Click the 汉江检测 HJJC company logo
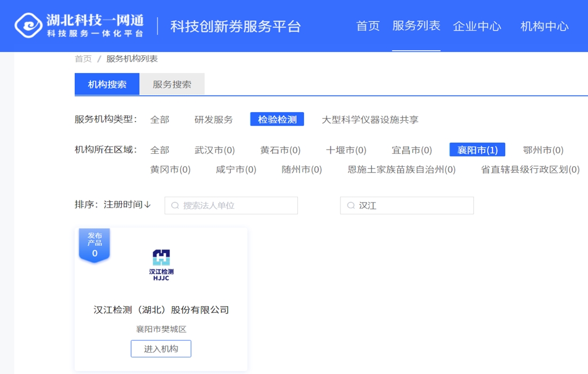The image size is (588, 374). [161, 262]
